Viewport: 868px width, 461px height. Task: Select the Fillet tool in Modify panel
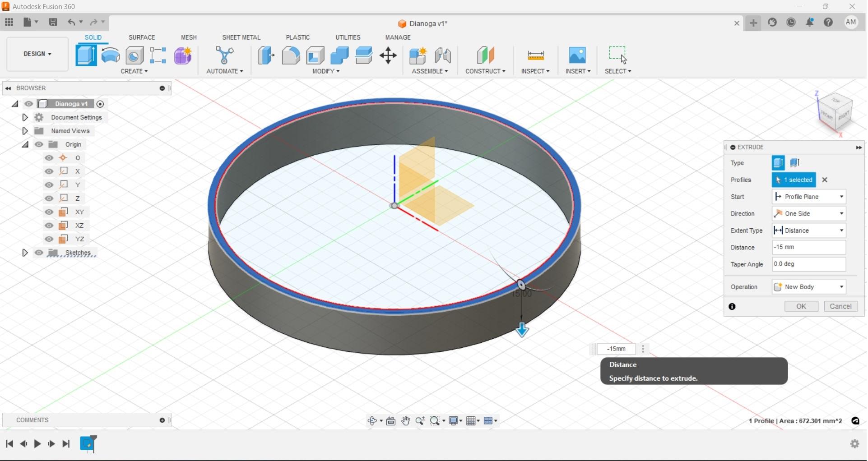point(291,55)
